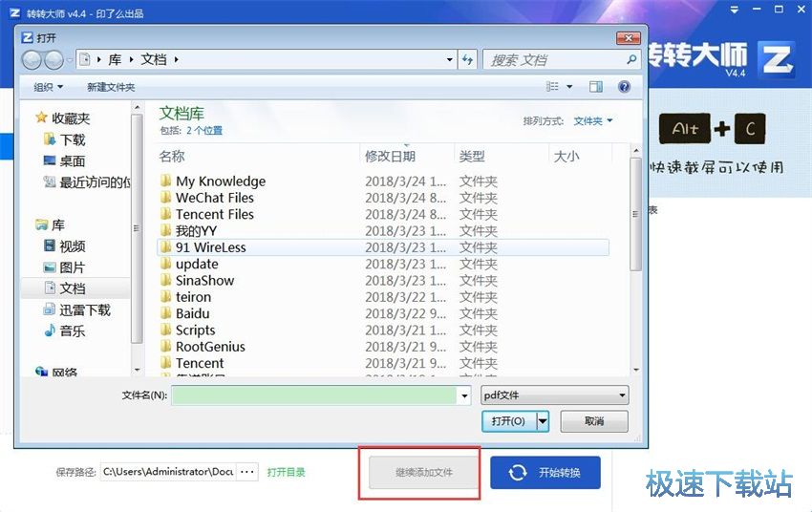
Task: Expand the view options dropdown arrow
Action: 569,87
